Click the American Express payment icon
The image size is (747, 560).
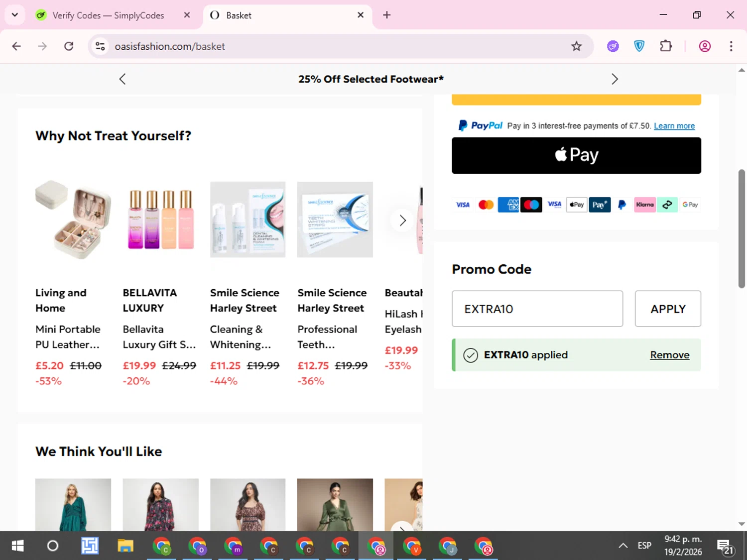pyautogui.click(x=508, y=205)
